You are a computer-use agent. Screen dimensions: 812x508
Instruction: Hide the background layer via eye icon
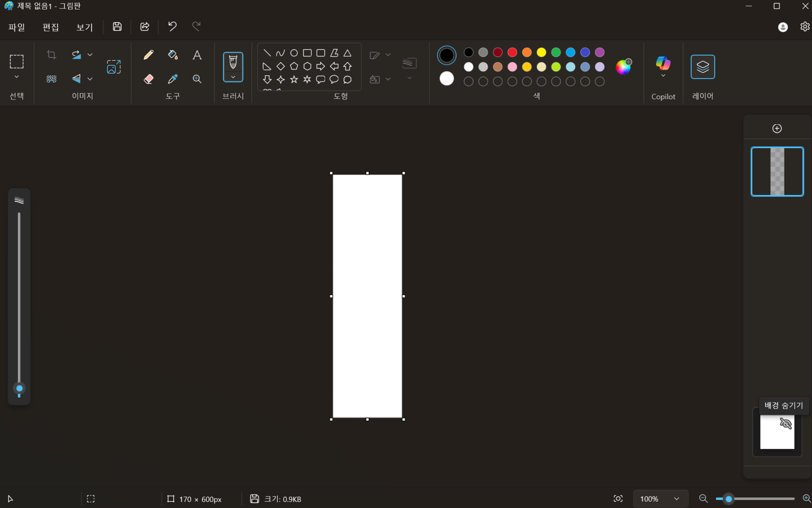(786, 423)
